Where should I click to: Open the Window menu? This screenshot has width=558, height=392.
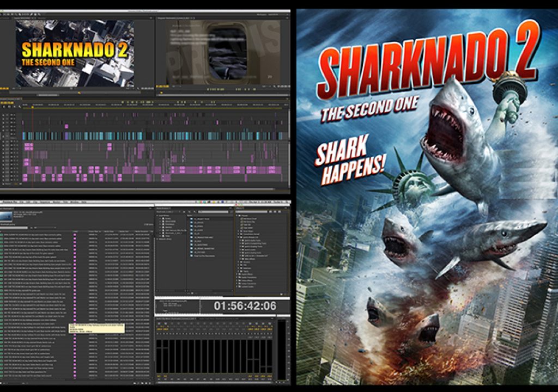pyautogui.click(x=74, y=202)
